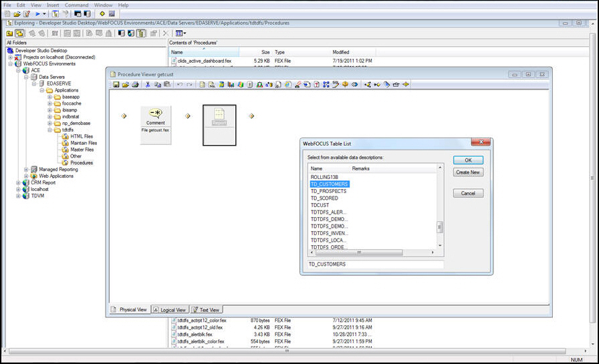Image resolution: width=599 pixels, height=364 pixels.
Task: Click the scissors Cut icon in Procedure Viewer
Action: click(148, 85)
